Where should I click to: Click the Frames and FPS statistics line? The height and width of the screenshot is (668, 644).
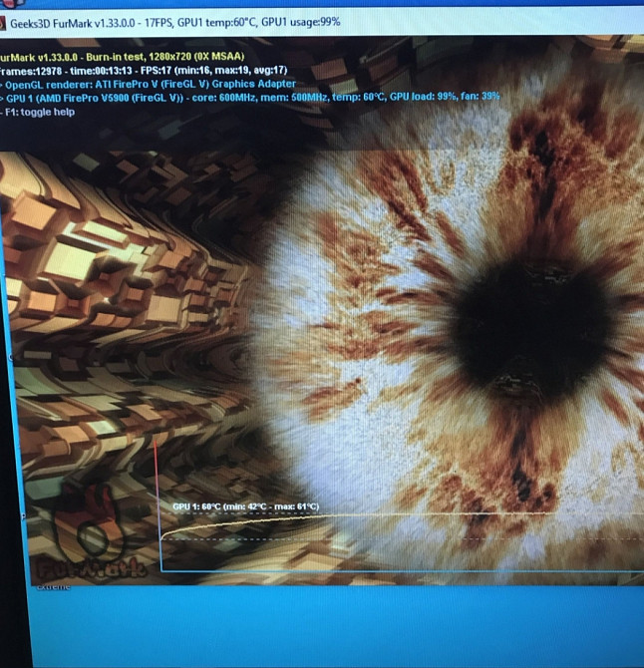point(145,70)
